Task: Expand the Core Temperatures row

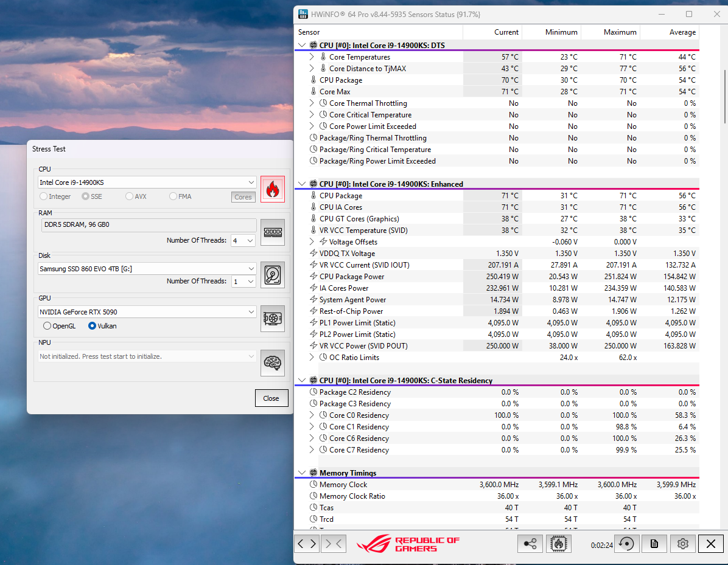Action: 312,57
